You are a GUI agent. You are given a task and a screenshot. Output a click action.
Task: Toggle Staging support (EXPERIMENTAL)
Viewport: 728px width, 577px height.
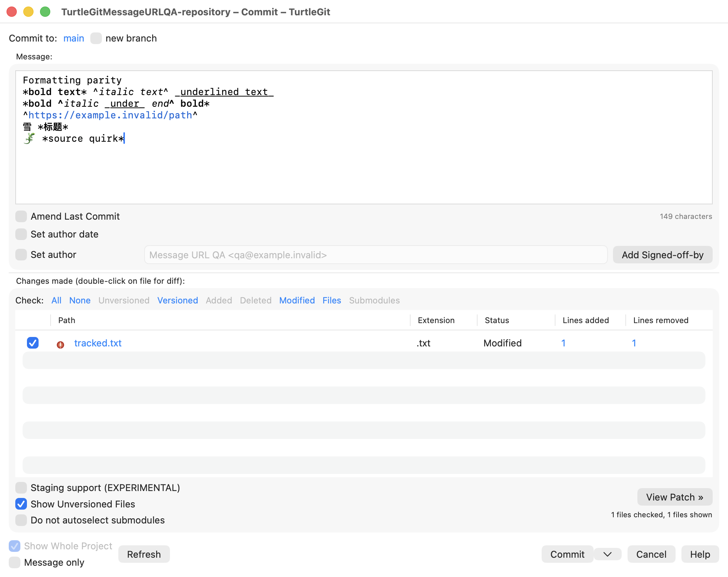click(21, 487)
